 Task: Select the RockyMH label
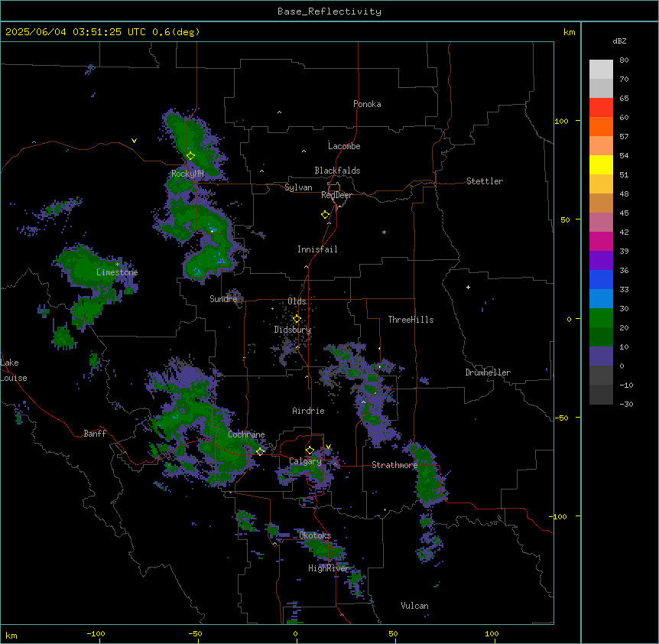[x=187, y=174]
